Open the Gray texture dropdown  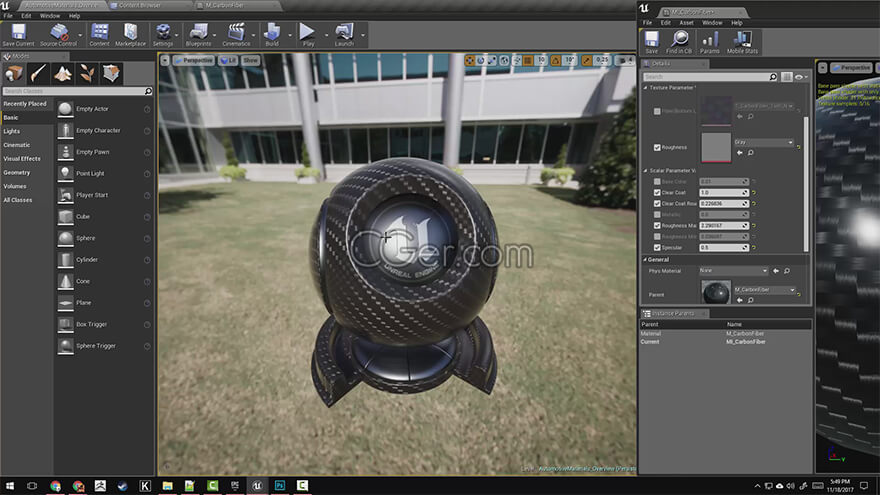coord(764,143)
